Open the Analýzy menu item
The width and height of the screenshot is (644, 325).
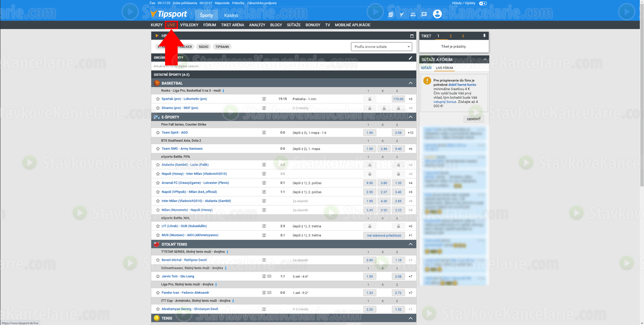point(257,25)
